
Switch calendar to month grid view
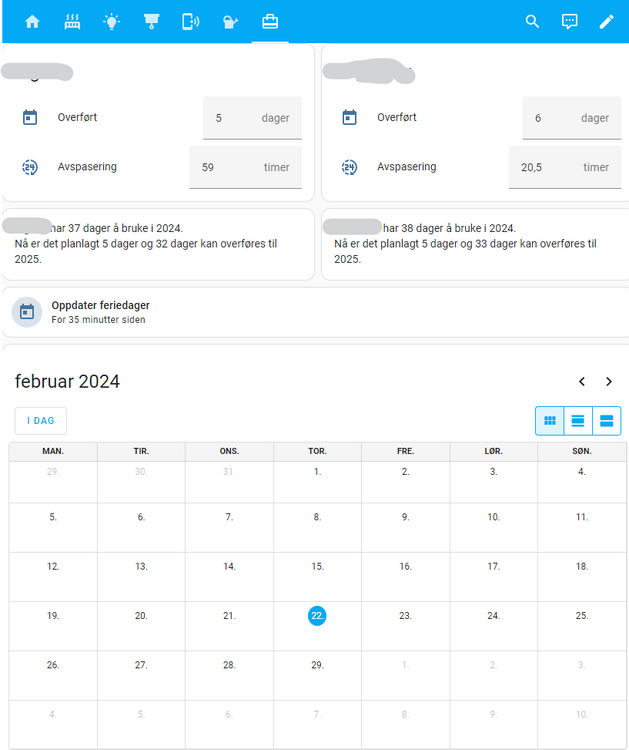[x=549, y=421]
